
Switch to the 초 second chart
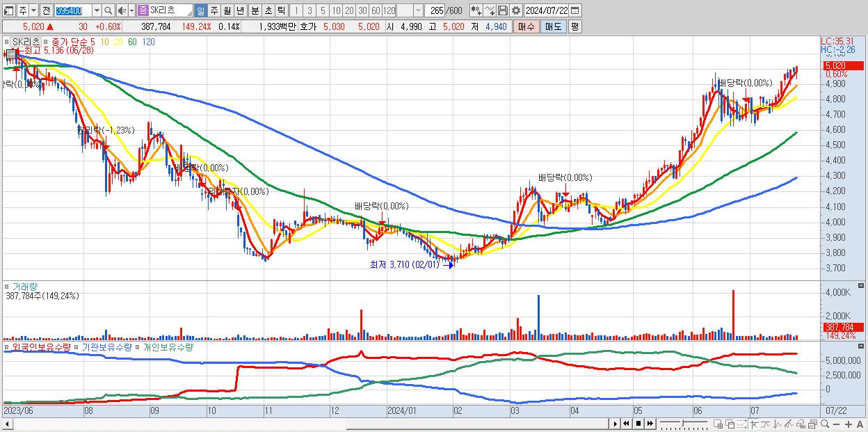tap(268, 10)
